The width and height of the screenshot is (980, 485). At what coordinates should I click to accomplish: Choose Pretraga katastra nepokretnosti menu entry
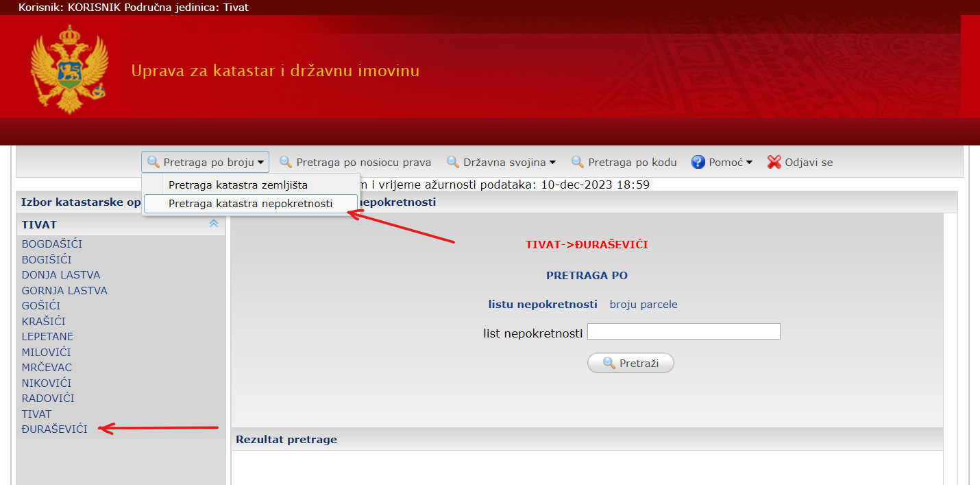pyautogui.click(x=250, y=204)
